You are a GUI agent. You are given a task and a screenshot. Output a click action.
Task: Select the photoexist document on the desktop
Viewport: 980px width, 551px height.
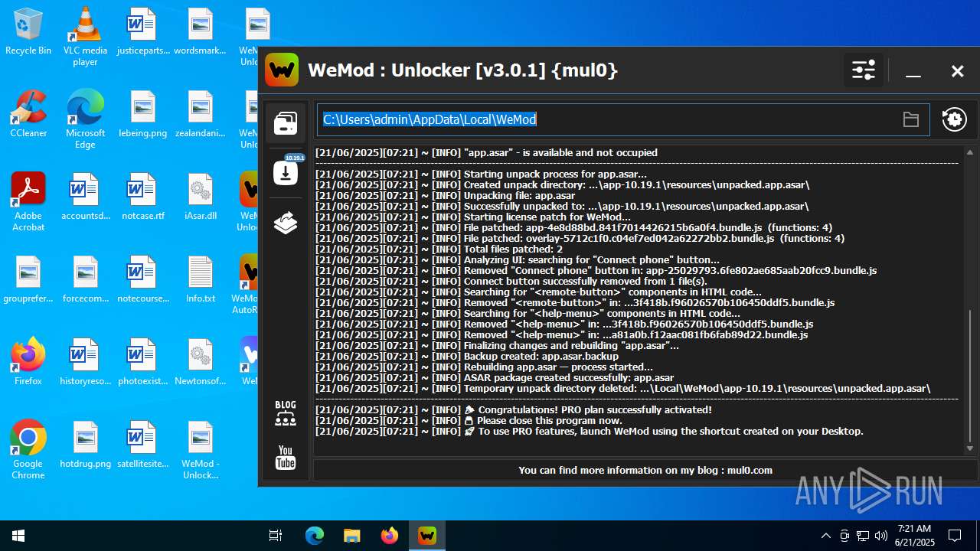pos(142,362)
